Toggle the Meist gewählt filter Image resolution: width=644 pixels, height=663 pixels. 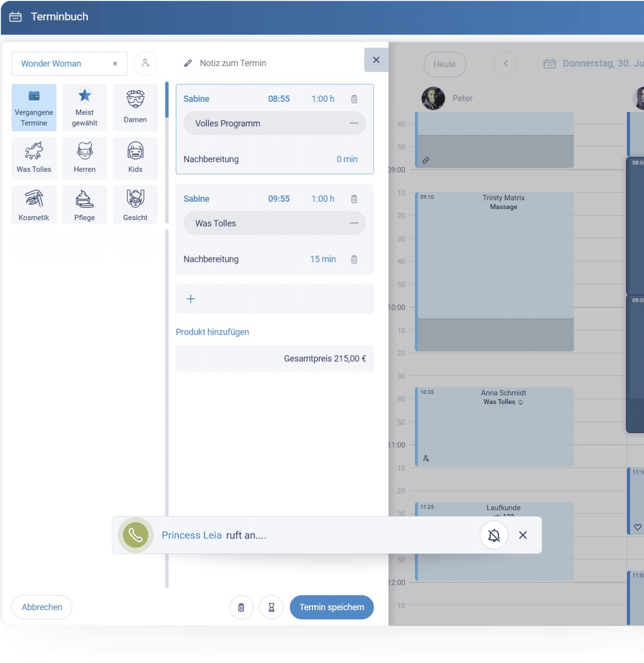pos(84,108)
